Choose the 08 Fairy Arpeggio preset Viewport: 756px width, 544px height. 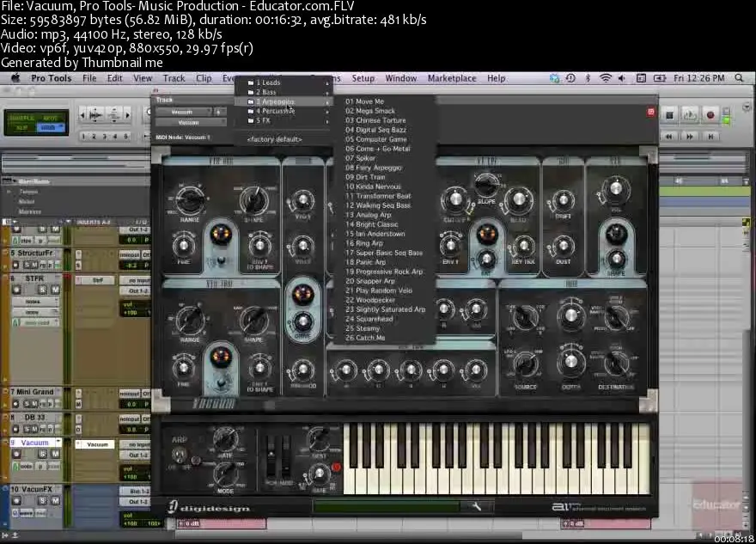tap(385, 168)
